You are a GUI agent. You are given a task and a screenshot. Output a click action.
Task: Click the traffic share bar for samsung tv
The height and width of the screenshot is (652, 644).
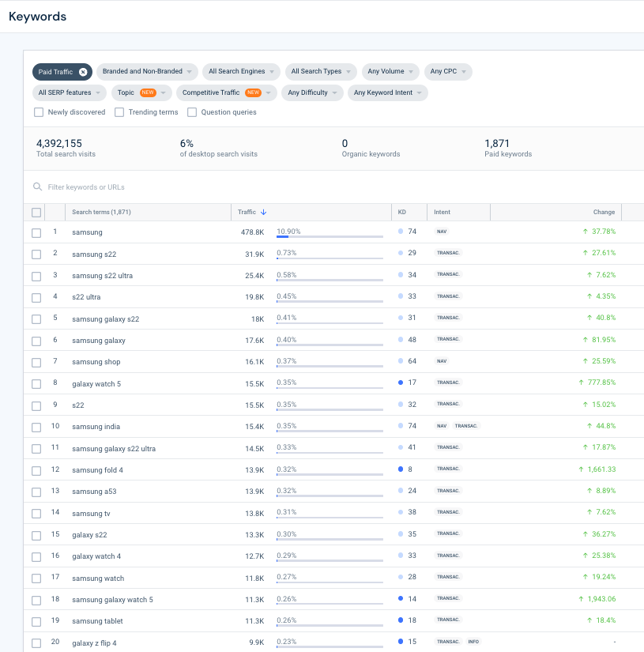[330, 518]
